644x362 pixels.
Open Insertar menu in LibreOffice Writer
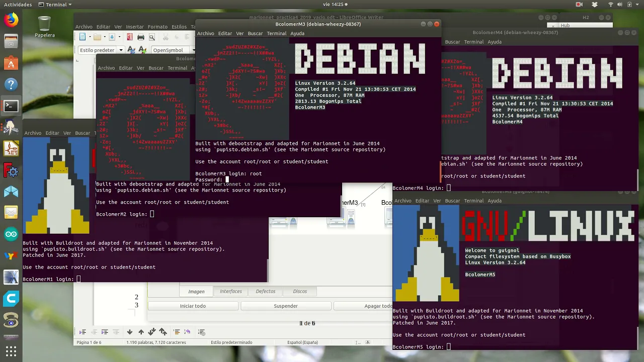click(x=135, y=27)
